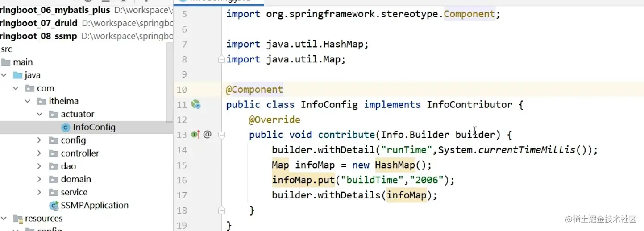The image size is (644, 231).
Task: Click the config package folder icon
Action: (54, 140)
